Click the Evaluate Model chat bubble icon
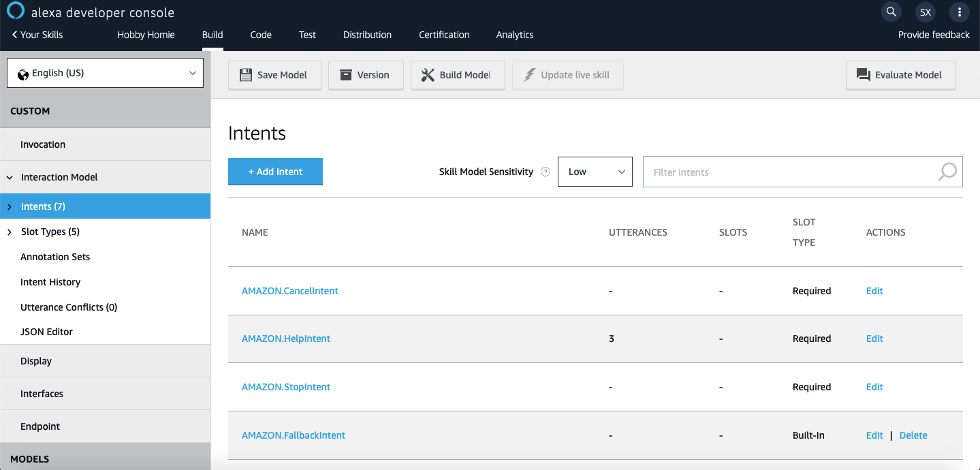Screen dimensions: 980x470 pyautogui.click(x=864, y=75)
